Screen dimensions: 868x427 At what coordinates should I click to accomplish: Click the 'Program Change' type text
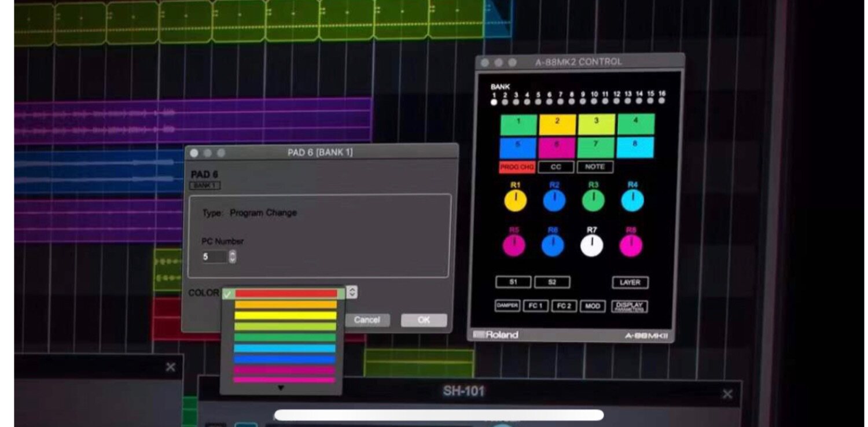point(263,213)
